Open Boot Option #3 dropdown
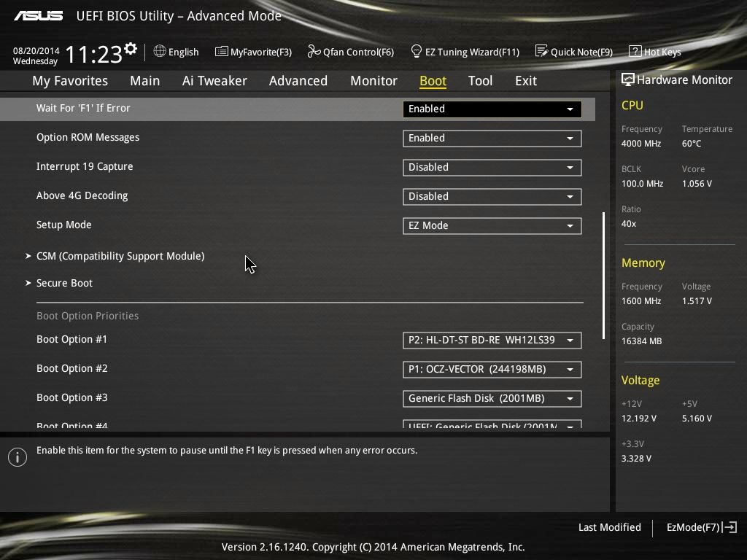The image size is (747, 560). 492,399
